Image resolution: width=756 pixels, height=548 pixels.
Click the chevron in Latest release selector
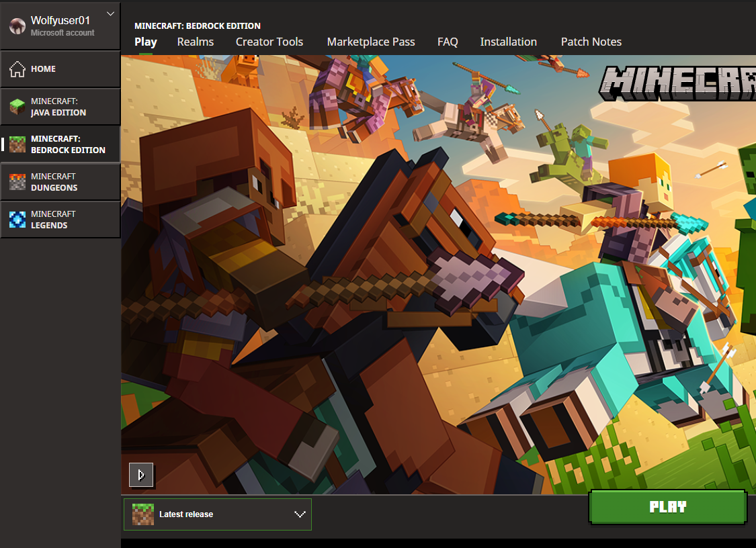click(300, 514)
